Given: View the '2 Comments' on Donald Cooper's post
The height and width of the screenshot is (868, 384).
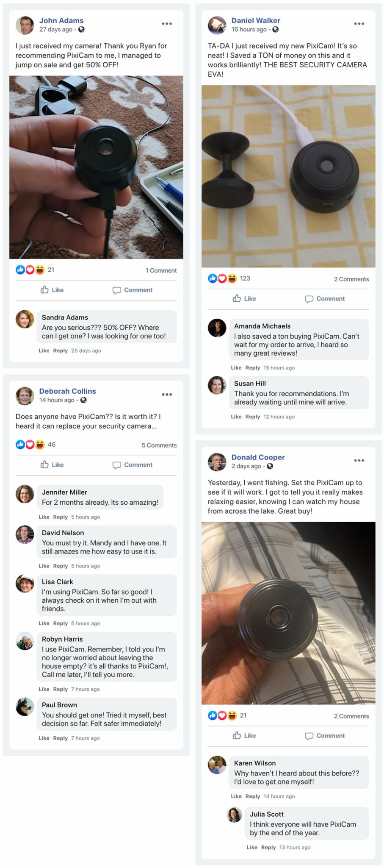Looking at the screenshot, I should click(x=351, y=716).
